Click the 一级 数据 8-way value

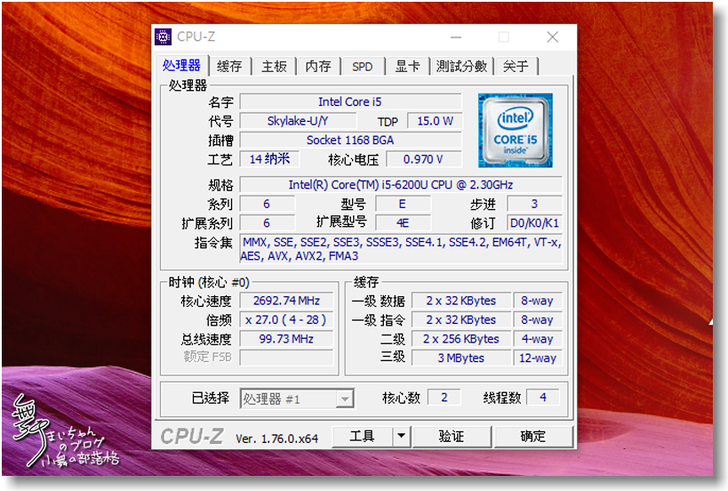[x=538, y=301]
